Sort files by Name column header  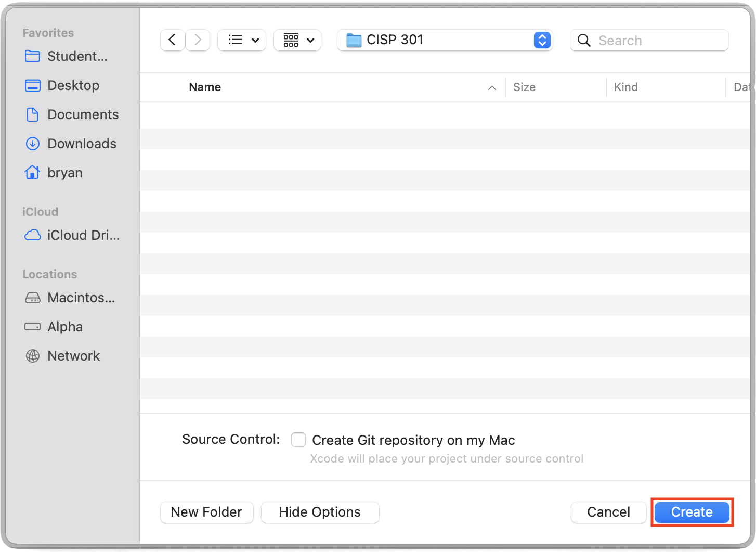coord(205,87)
